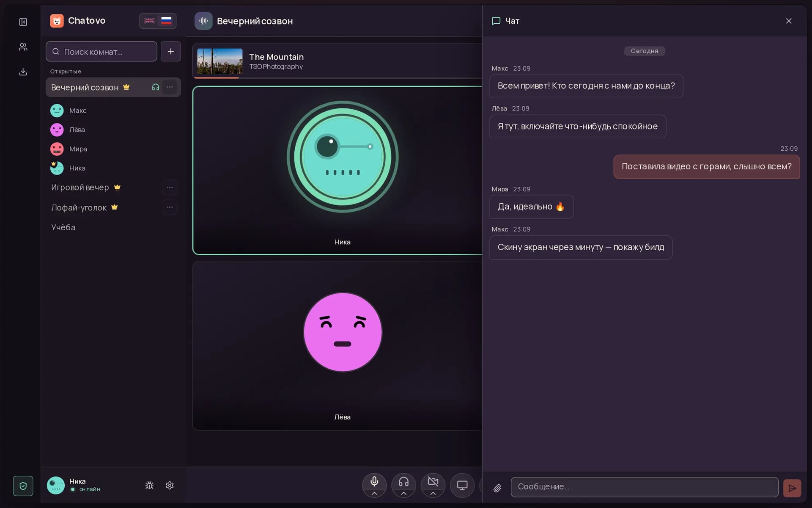Expand microphone device options chevron

[x=374, y=494]
